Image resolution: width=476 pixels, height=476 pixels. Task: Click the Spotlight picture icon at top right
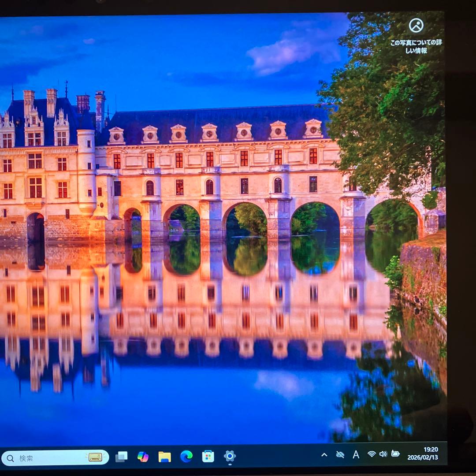(416, 26)
